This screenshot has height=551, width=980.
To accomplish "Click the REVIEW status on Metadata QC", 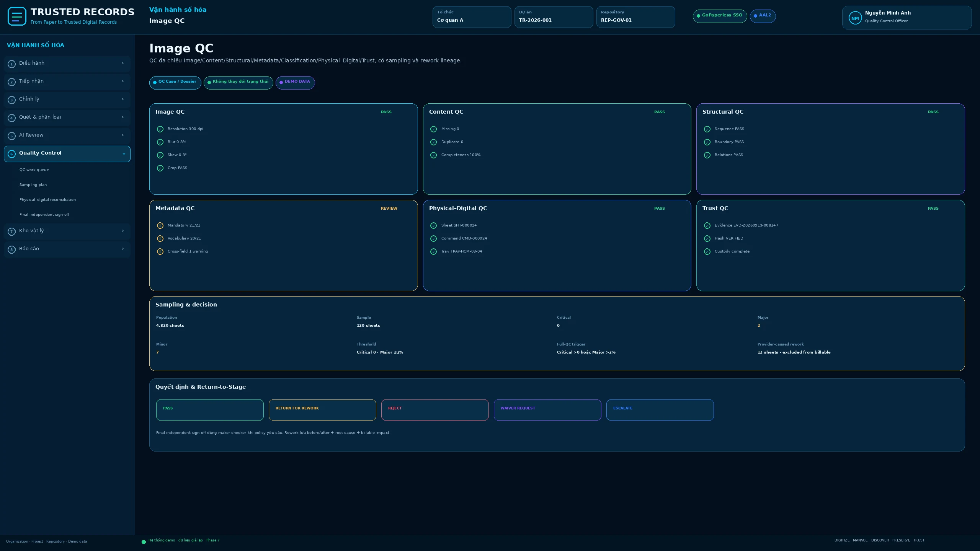I will [389, 209].
